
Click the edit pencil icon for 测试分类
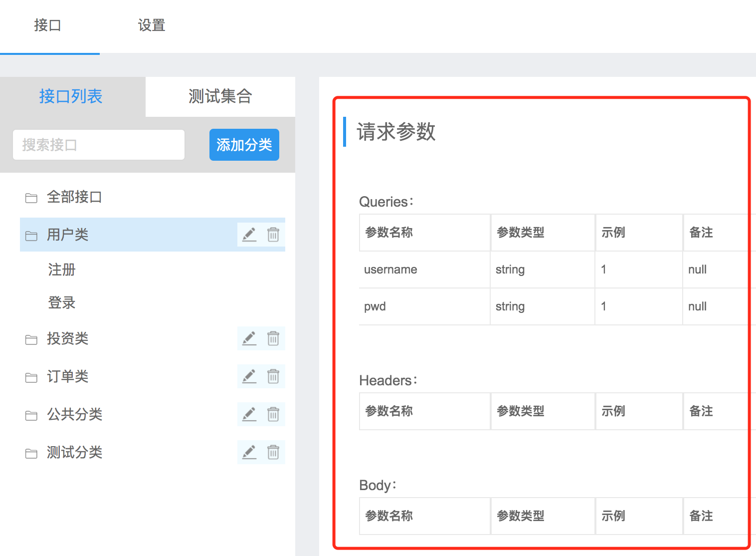[x=249, y=452]
